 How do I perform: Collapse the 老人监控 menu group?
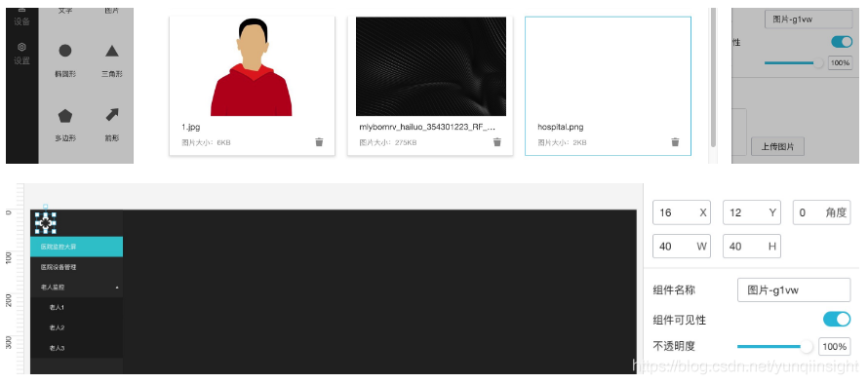coord(76,288)
